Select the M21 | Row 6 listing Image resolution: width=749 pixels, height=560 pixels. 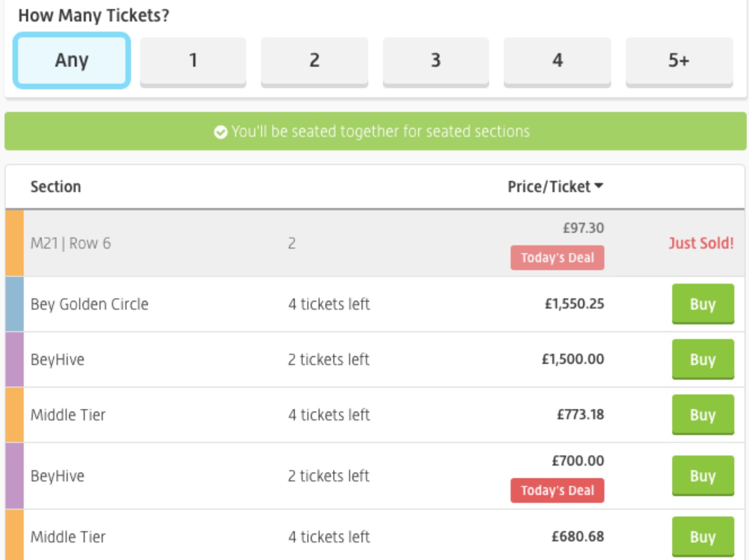click(x=71, y=243)
